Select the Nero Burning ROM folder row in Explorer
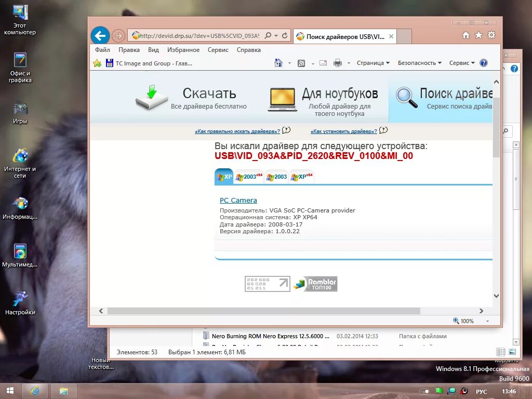Viewport: 532px width, 399px height. coord(325,336)
